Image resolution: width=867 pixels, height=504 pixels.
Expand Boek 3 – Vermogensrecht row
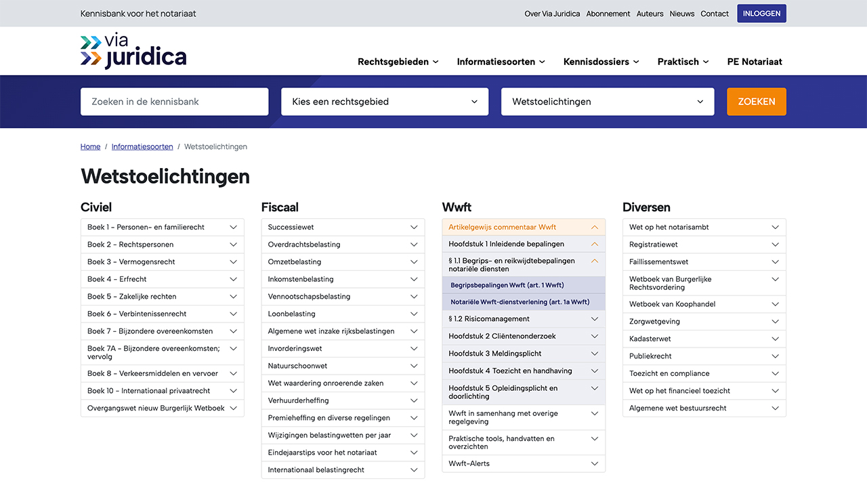pos(163,261)
